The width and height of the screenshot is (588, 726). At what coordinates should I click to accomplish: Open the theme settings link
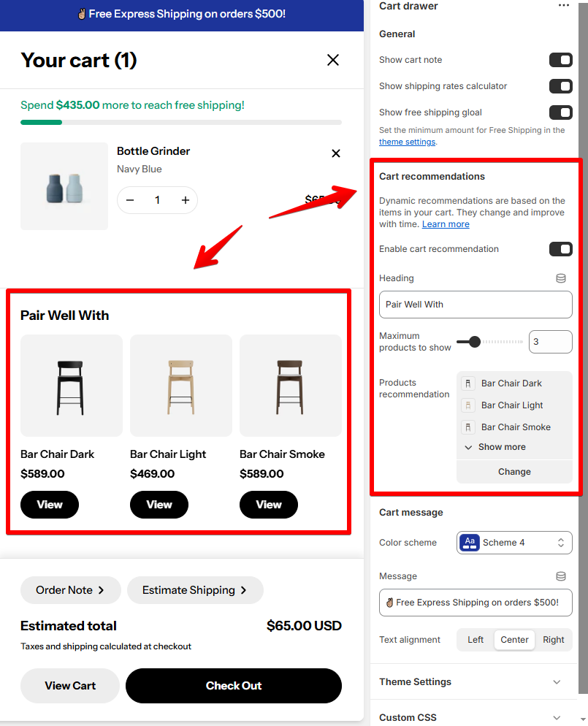(x=407, y=142)
